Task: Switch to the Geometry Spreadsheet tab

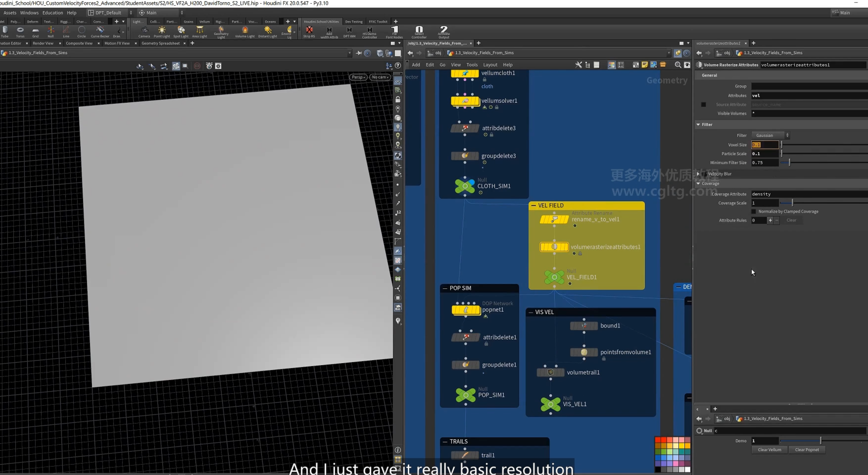Action: 161,43
